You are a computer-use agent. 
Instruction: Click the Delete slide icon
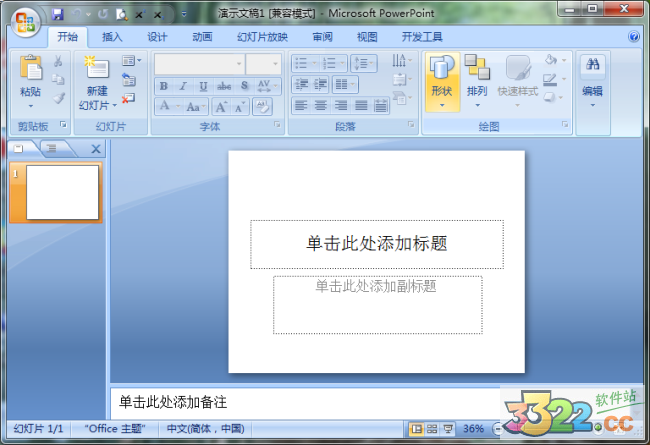click(x=129, y=98)
